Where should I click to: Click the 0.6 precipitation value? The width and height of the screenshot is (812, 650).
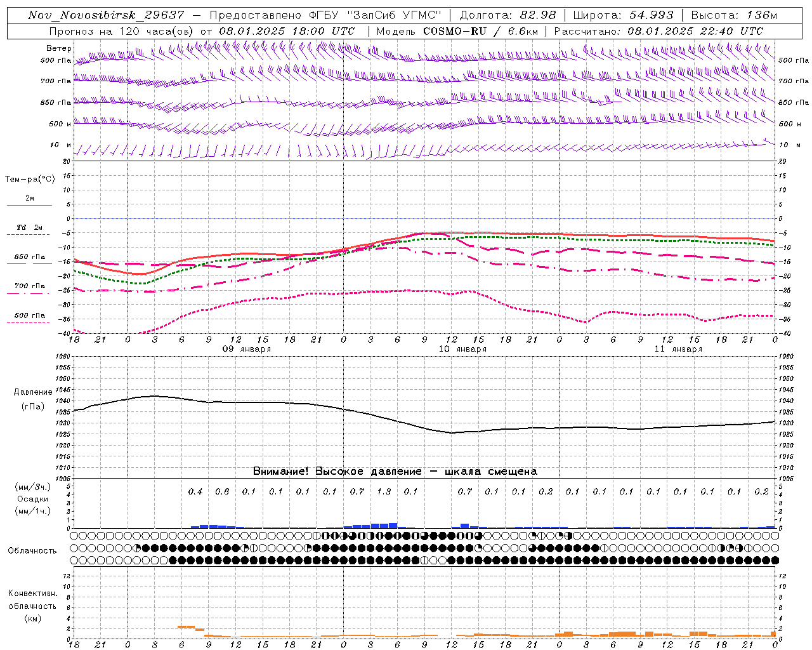point(222,491)
